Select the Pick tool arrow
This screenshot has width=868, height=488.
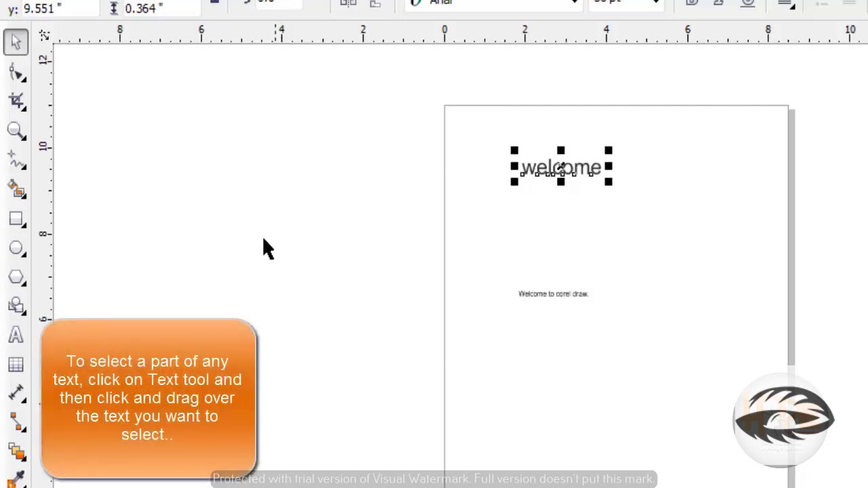16,42
